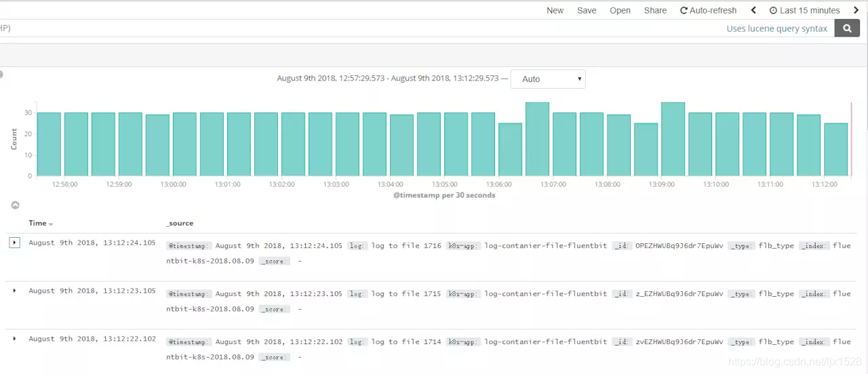Open the New search menu item
Image resolution: width=868 pixels, height=374 pixels.
click(555, 10)
